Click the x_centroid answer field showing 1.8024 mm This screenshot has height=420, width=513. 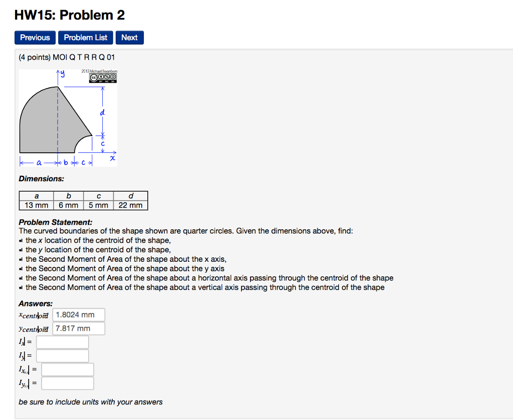(78, 314)
